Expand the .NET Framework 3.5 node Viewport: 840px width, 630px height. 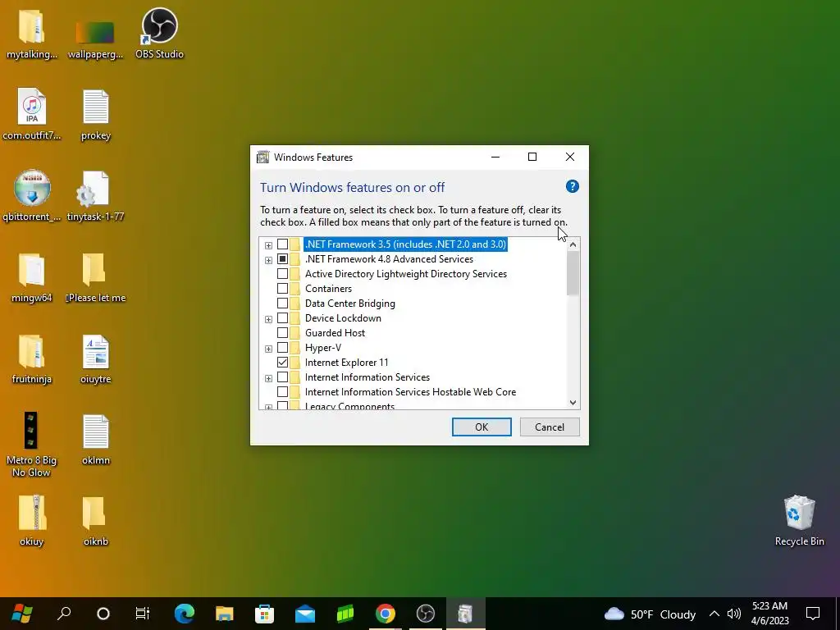pyautogui.click(x=268, y=245)
